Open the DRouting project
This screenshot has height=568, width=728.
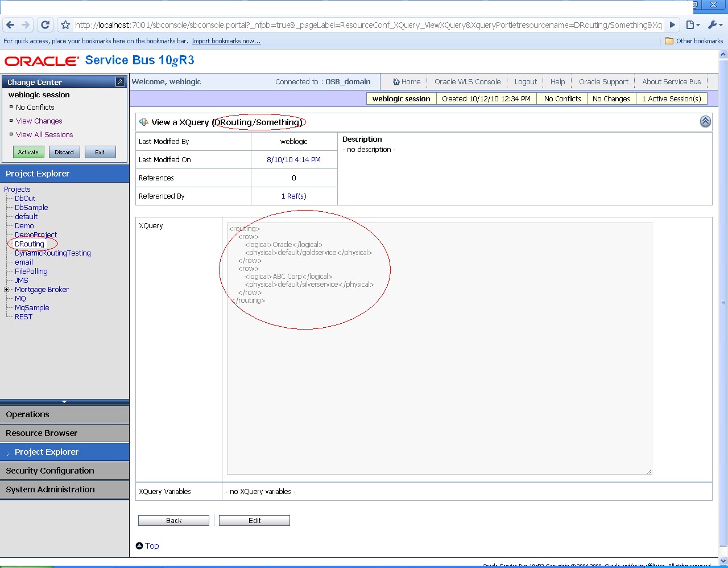click(30, 244)
